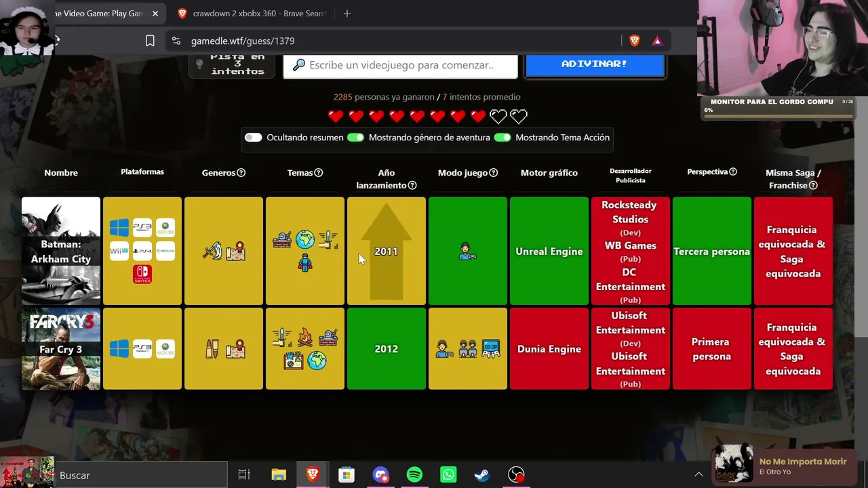Screen dimensions: 868x488
Task: Click the gamedle.wtf address bar URL
Action: click(x=243, y=41)
